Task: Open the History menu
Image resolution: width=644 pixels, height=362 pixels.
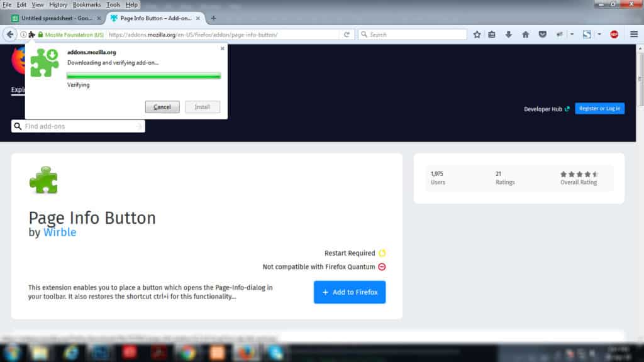Action: (58, 4)
